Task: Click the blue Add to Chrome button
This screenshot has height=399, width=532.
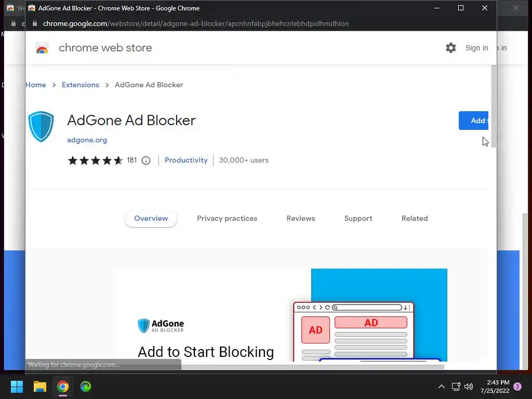Action: coord(473,121)
